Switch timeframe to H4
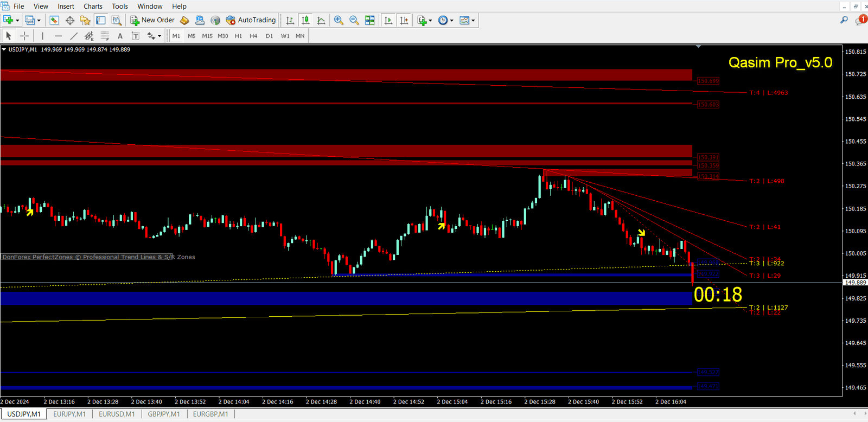Screen dimensions: 868x422 pos(253,36)
